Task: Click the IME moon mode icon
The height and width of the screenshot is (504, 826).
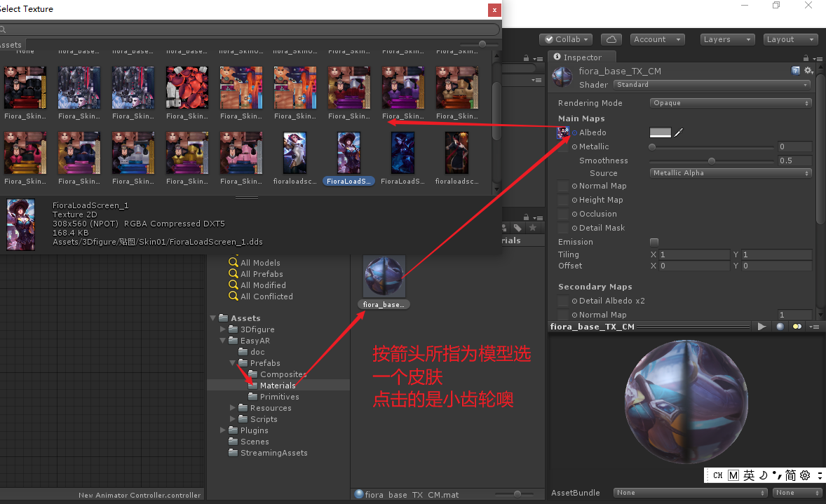Action: point(764,475)
